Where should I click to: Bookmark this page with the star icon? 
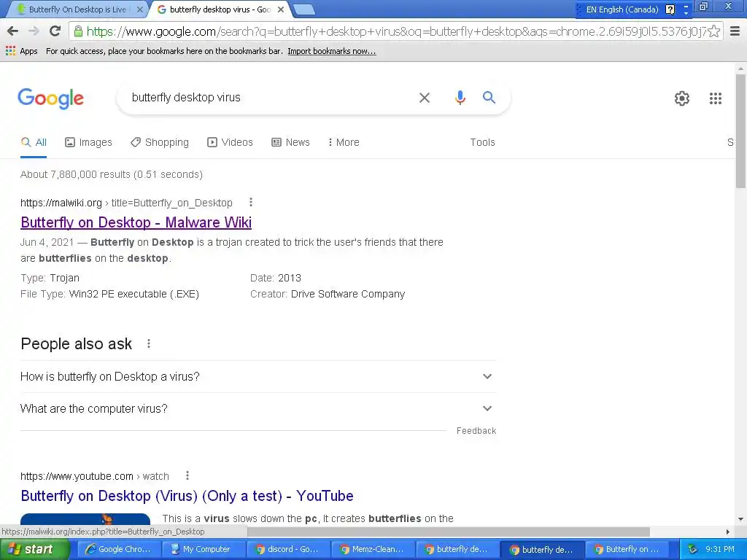(x=713, y=31)
